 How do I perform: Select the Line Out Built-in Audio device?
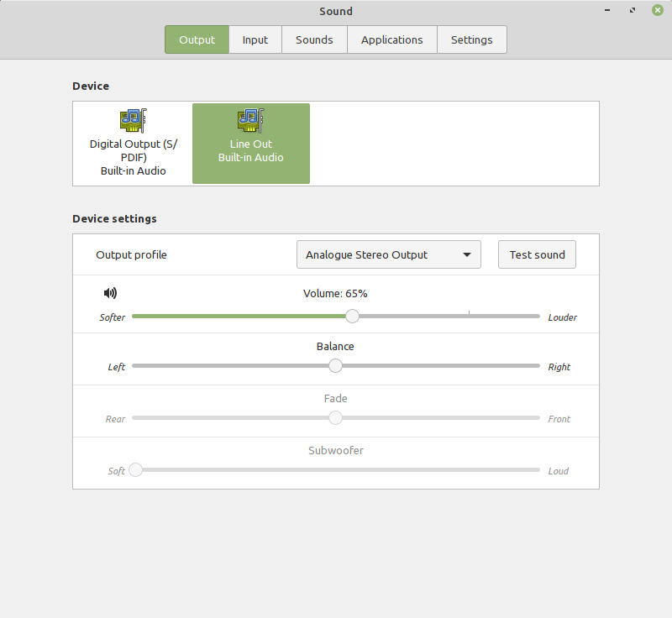point(251,144)
